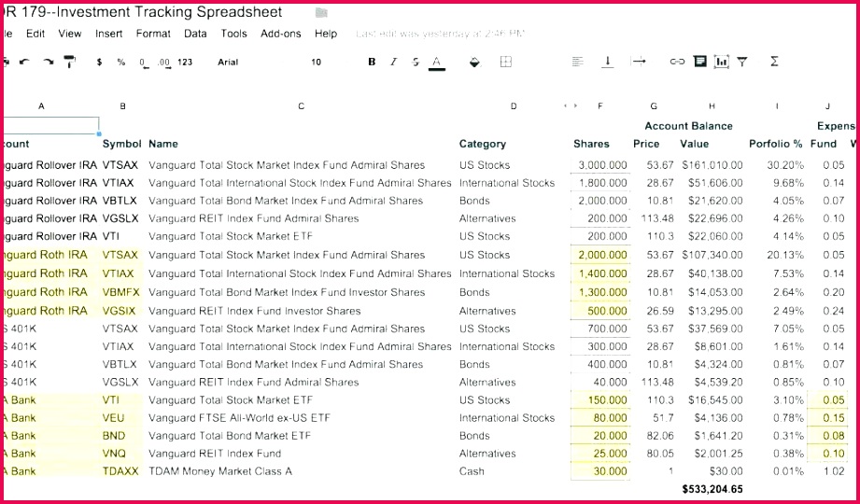Click the Redo arrow icon
Image resolution: width=860 pixels, height=504 pixels.
pos(49,62)
